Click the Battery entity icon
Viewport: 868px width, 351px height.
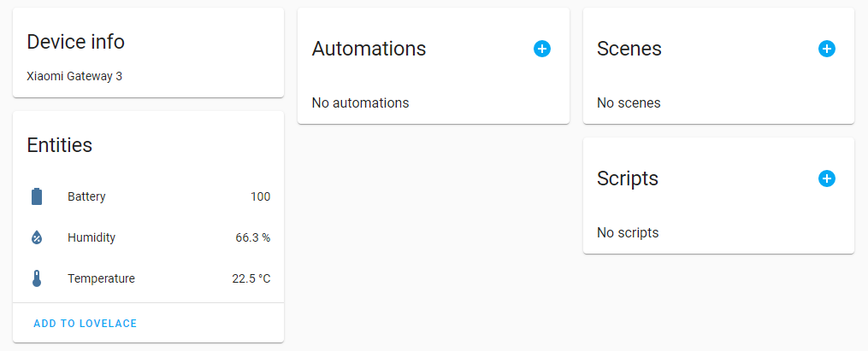tap(37, 196)
